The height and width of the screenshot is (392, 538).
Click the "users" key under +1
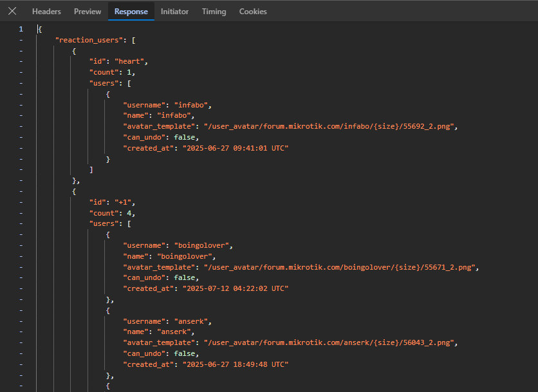pos(104,224)
